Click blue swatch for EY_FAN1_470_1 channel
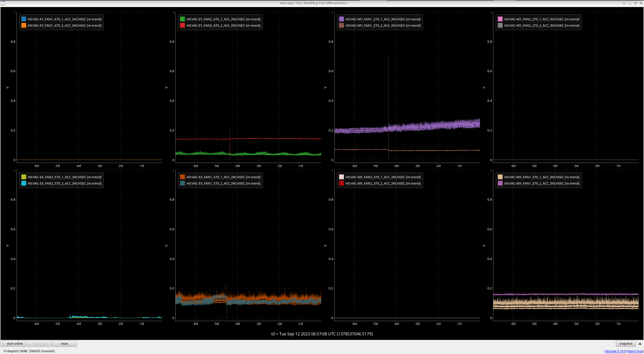Image resolution: width=644 pixels, height=354 pixels. tap(24, 19)
